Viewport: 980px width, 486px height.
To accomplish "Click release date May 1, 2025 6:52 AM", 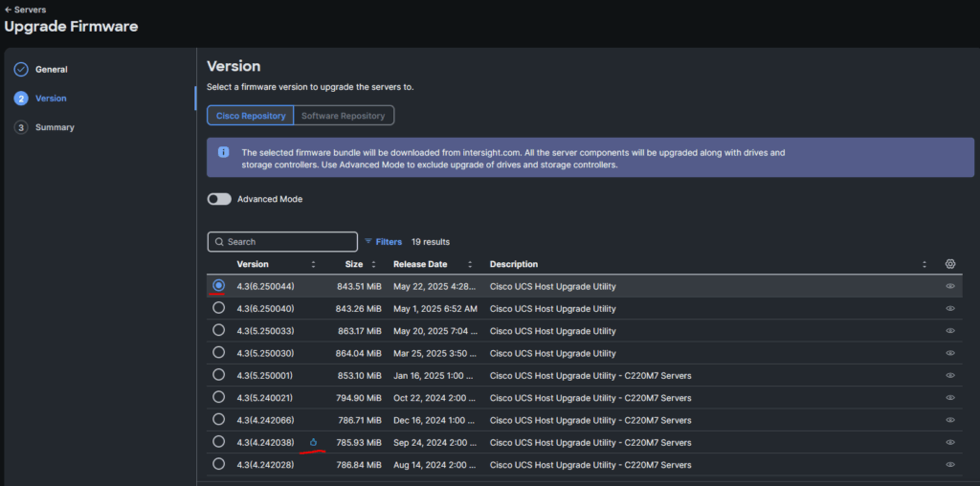I will tap(435, 309).
